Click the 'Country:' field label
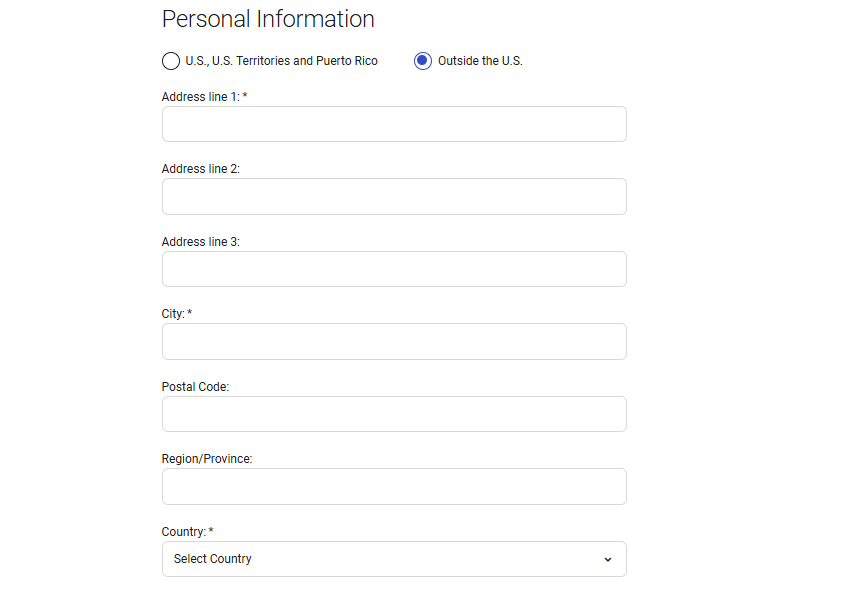Screen dimensions: 860x609 coord(183,532)
